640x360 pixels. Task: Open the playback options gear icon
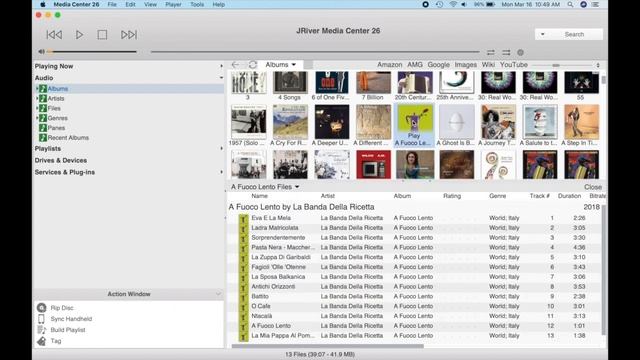click(520, 52)
